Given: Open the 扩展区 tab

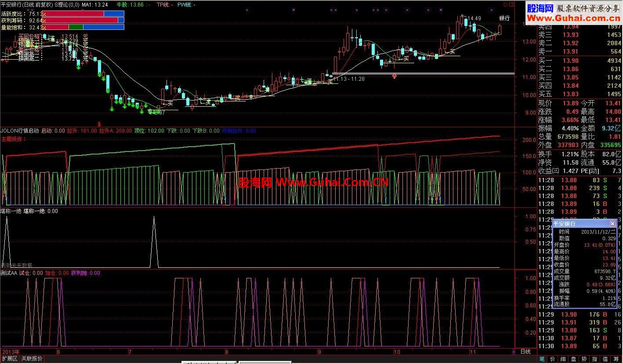Looking at the screenshot, I should (x=10, y=359).
